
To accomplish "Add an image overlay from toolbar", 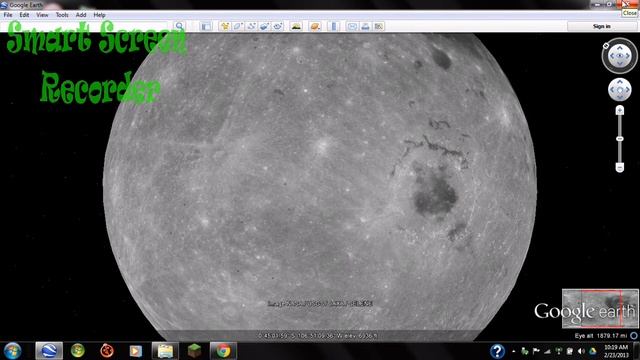I will pyautogui.click(x=264, y=26).
